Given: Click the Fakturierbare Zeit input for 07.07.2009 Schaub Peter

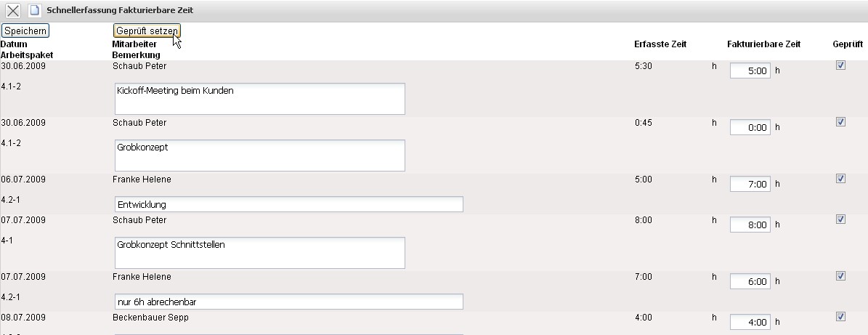Looking at the screenshot, I should 750,225.
